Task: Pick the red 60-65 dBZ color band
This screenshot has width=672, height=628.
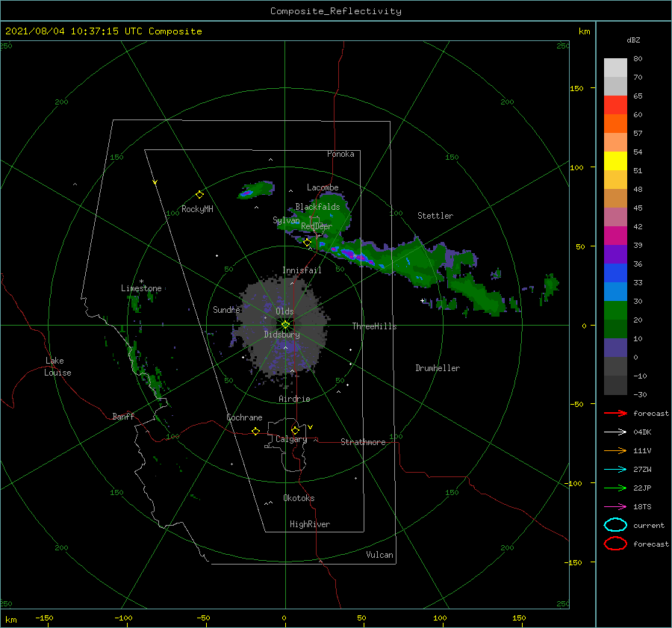Action: (x=615, y=105)
